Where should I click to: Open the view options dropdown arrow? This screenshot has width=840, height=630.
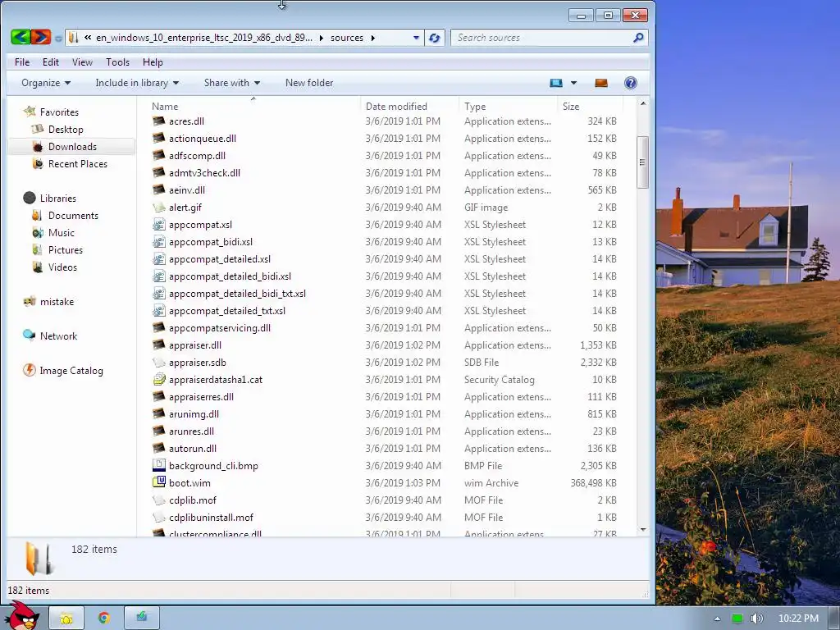(573, 83)
